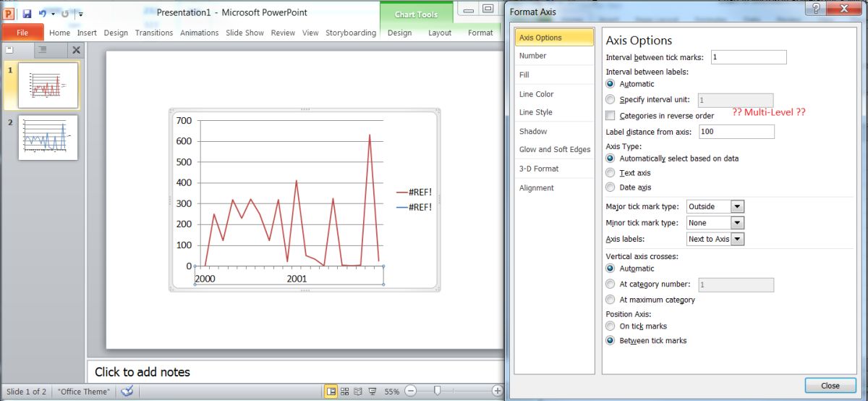The height and width of the screenshot is (401, 868).
Task: Open Axis labels dropdown
Action: point(737,239)
